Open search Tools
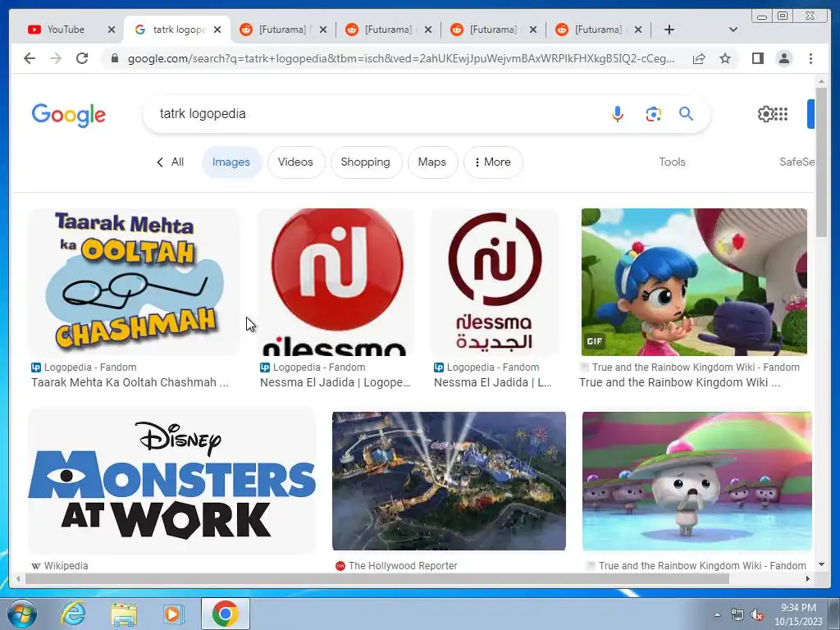Viewport: 840px width, 630px height. coord(672,162)
